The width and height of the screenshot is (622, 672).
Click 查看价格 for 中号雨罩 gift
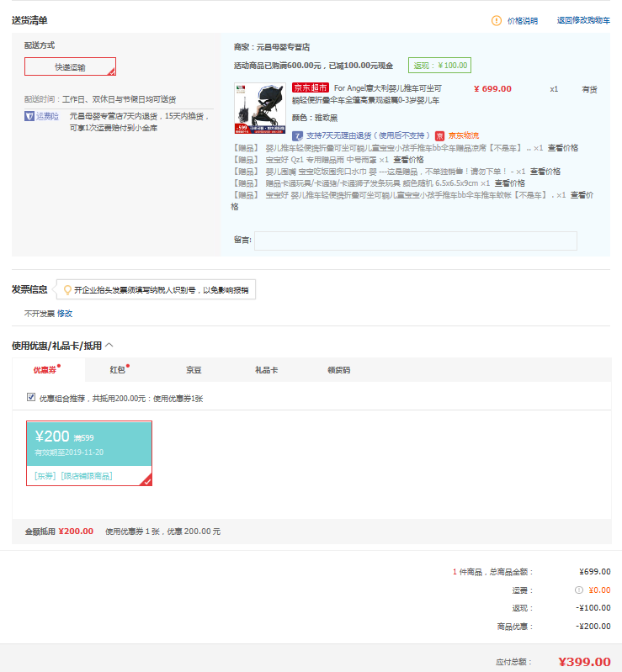[408, 160]
